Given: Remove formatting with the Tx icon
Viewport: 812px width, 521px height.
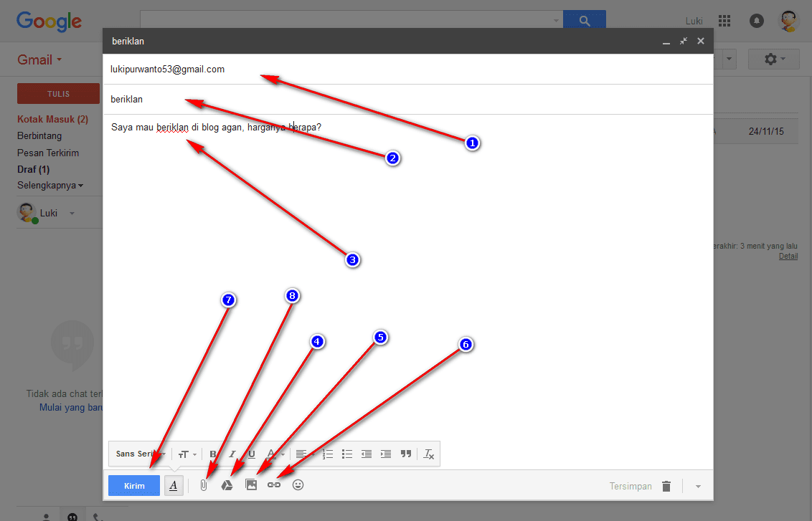Looking at the screenshot, I should coord(429,454).
